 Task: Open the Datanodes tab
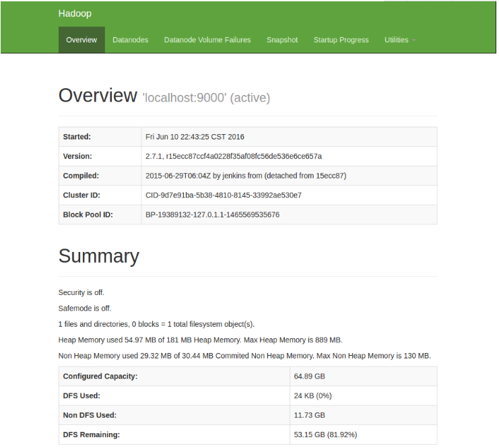(x=130, y=40)
